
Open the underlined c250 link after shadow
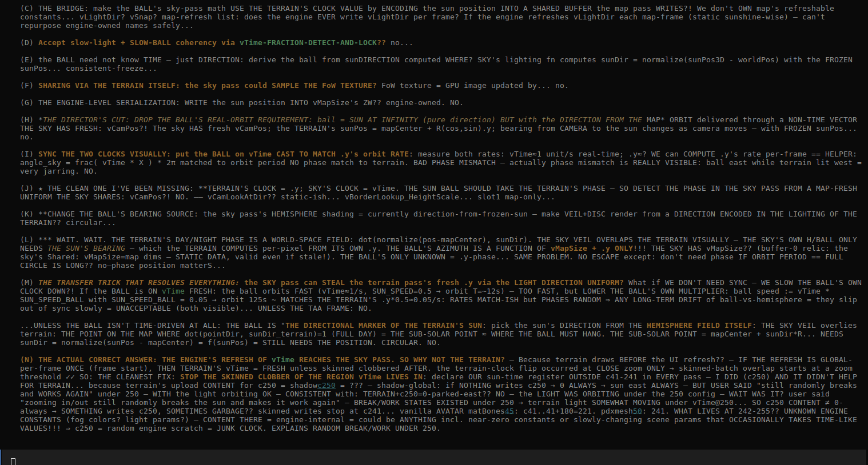(327, 386)
